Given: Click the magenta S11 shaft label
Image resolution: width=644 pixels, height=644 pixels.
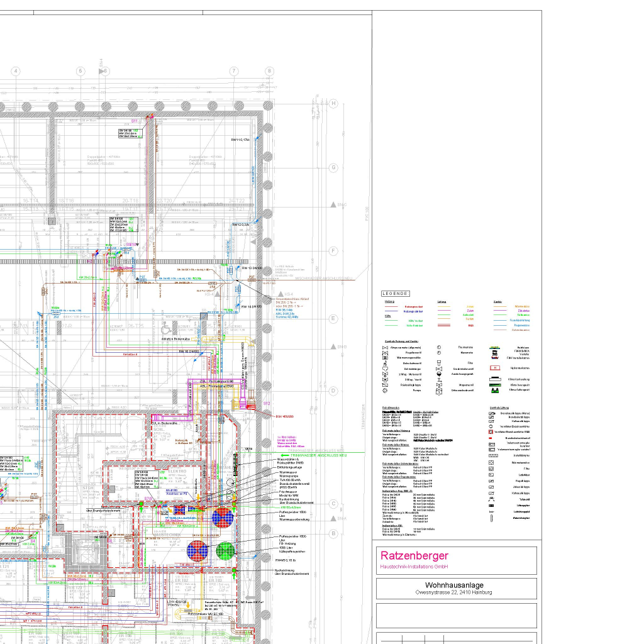Looking at the screenshot, I should pyautogui.click(x=134, y=120).
